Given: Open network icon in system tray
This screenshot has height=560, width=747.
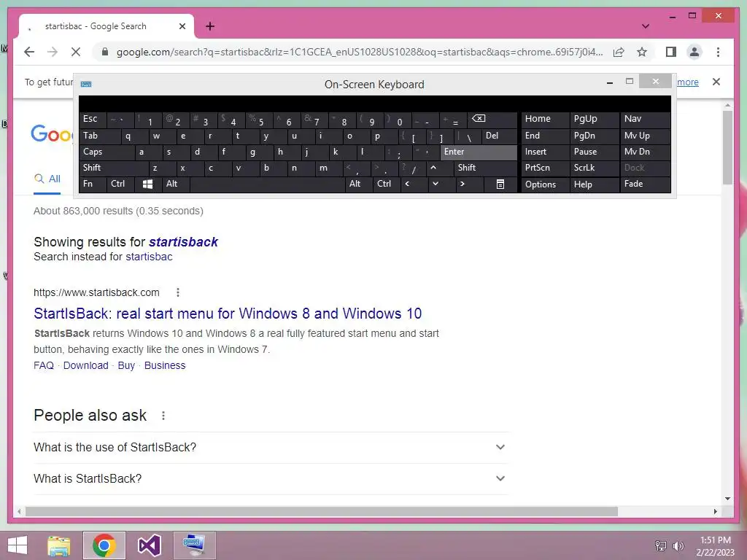Looking at the screenshot, I should point(660,545).
